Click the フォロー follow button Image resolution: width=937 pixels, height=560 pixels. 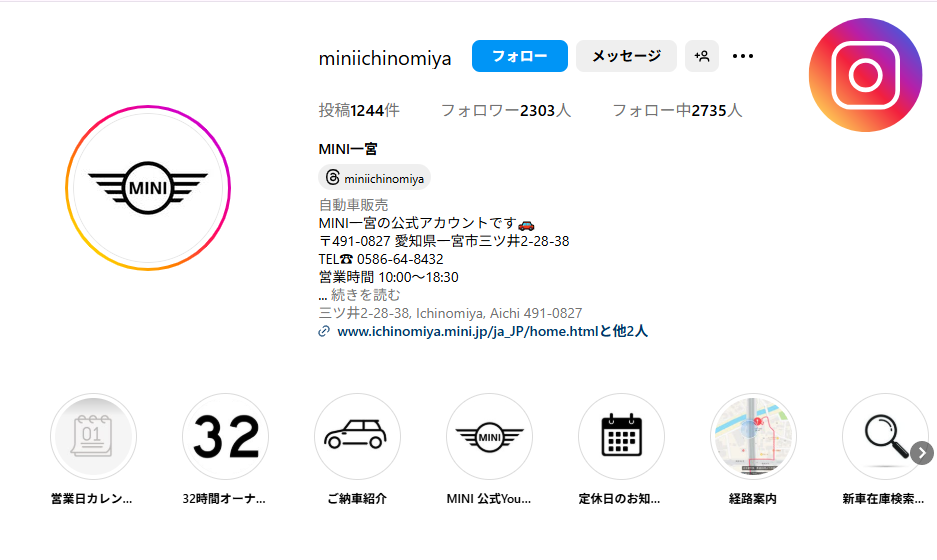coord(520,56)
